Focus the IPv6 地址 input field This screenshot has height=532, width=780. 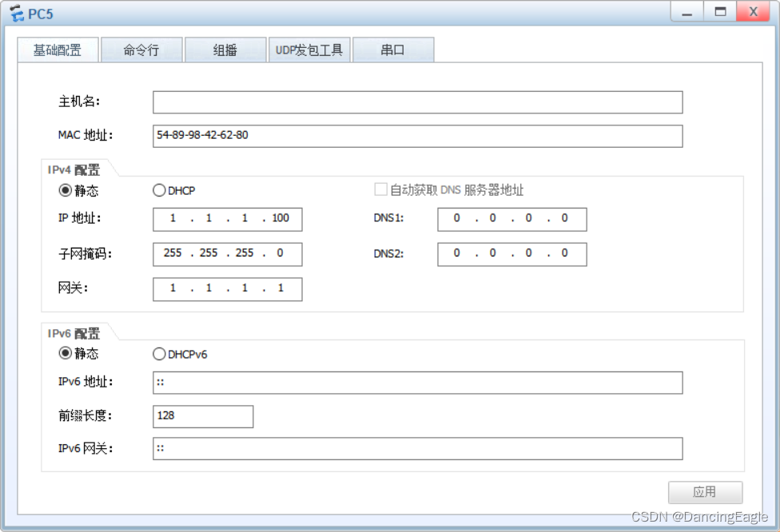tap(417, 383)
